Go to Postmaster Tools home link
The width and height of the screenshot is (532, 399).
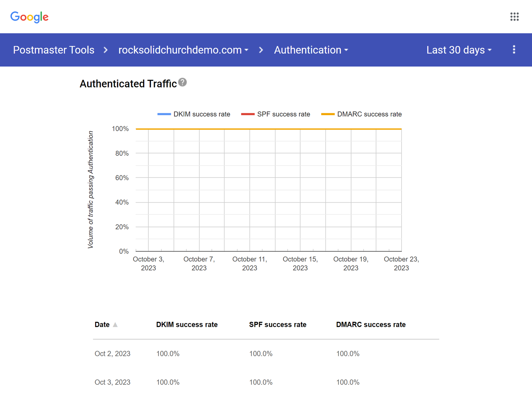tap(54, 50)
